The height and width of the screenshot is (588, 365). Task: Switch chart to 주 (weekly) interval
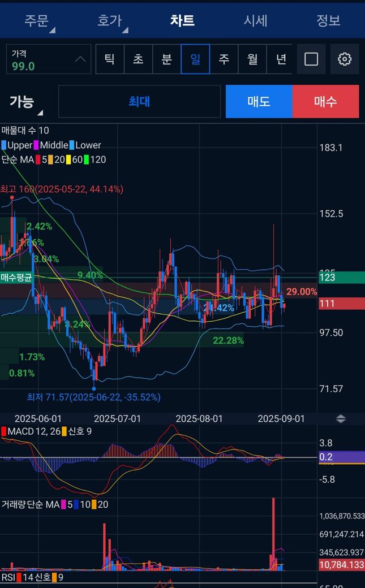(x=224, y=59)
